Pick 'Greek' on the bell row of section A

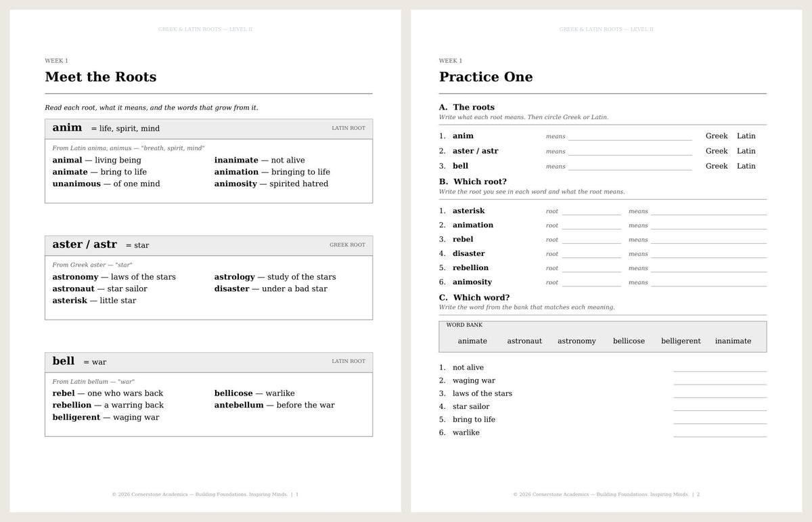(x=717, y=166)
